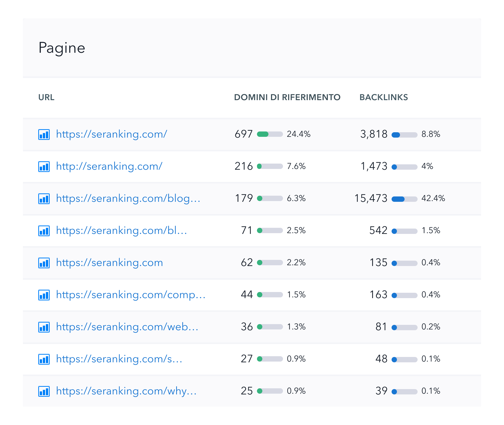
Task: Click the 2.5% referring domains percentage
Action: (x=296, y=231)
